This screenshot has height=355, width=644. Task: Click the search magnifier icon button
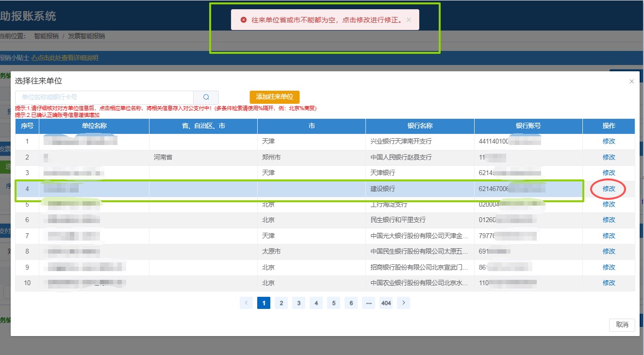pos(206,97)
